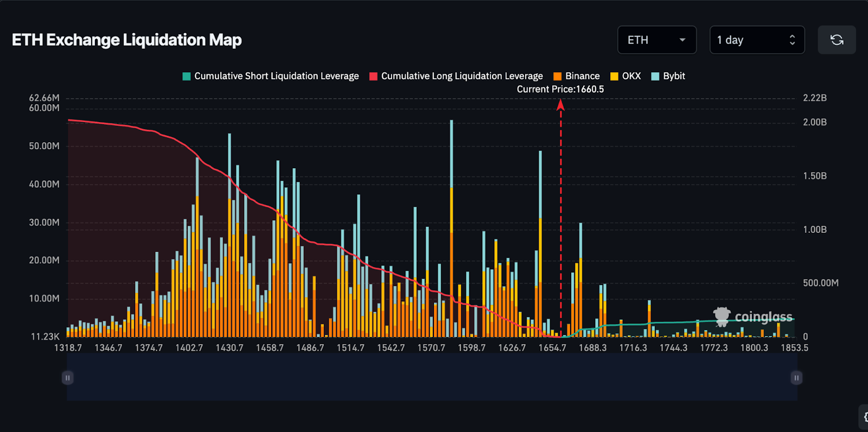Toggle the Binance legend series
868x432 pixels.
[x=577, y=76]
